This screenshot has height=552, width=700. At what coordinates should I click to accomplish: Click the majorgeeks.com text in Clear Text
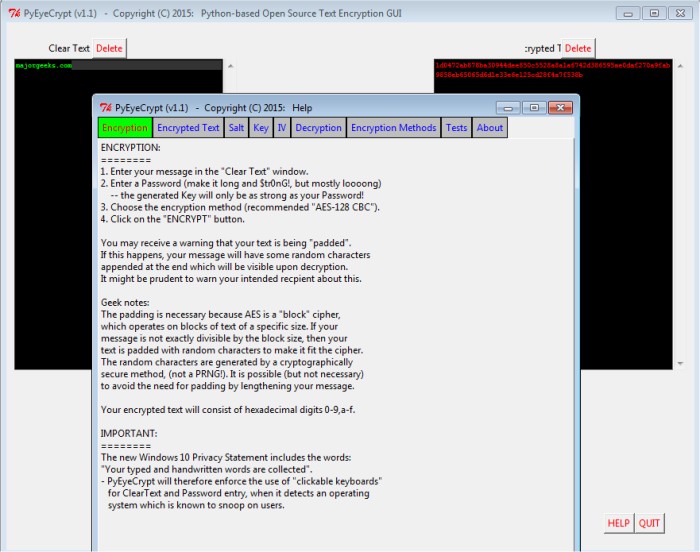[x=44, y=66]
